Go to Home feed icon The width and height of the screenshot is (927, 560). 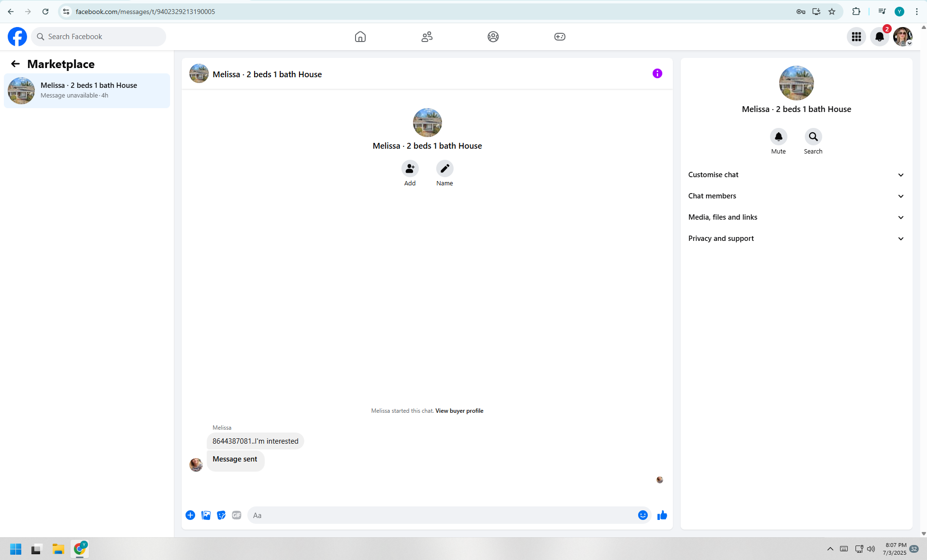(x=360, y=37)
